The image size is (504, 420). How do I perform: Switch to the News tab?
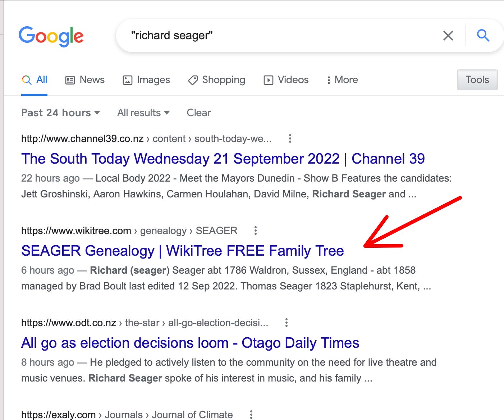(85, 80)
